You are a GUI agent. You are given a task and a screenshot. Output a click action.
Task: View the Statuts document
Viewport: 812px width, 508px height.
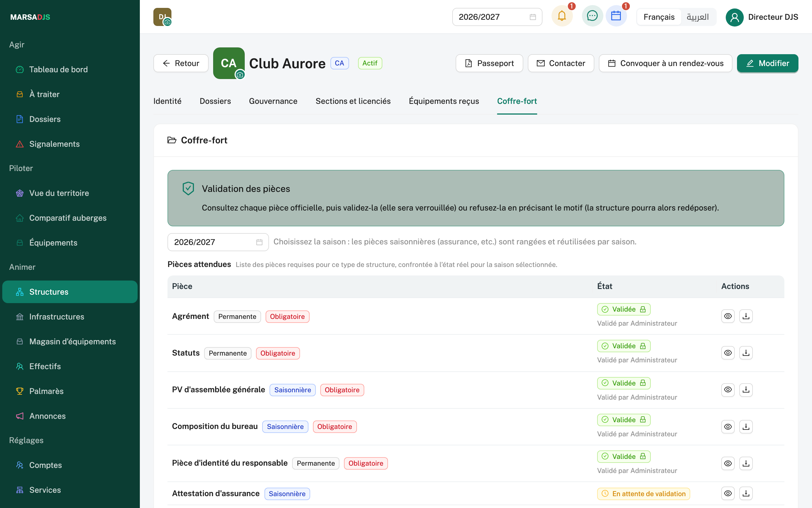point(728,353)
